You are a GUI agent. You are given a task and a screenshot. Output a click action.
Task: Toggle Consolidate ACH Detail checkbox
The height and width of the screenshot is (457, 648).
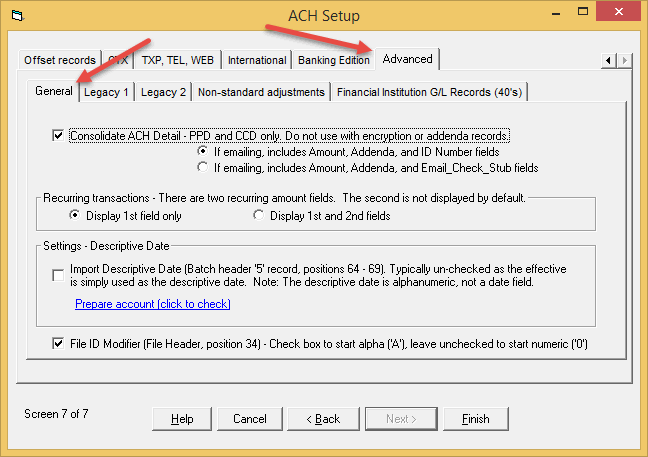[58, 136]
